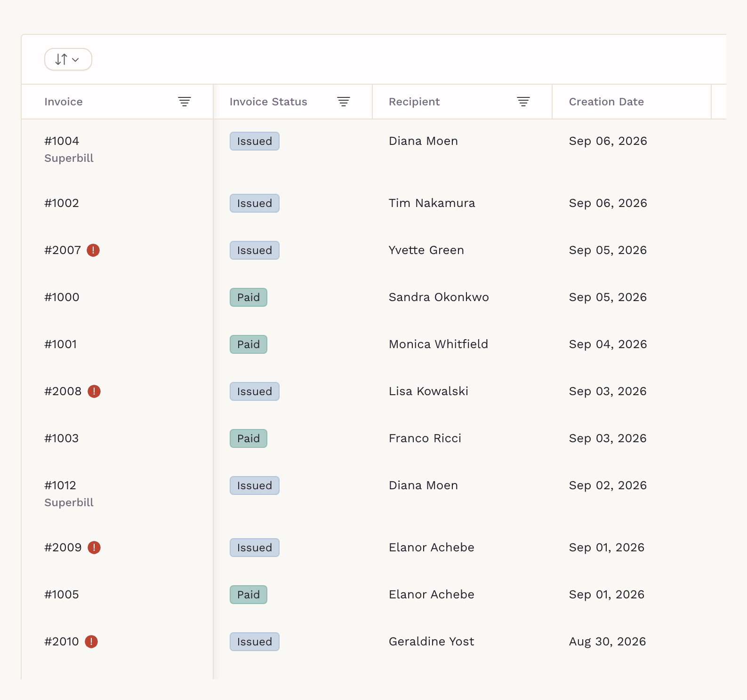Click Sep 04, 2026 creation date
Image resolution: width=747 pixels, height=700 pixels.
point(608,344)
